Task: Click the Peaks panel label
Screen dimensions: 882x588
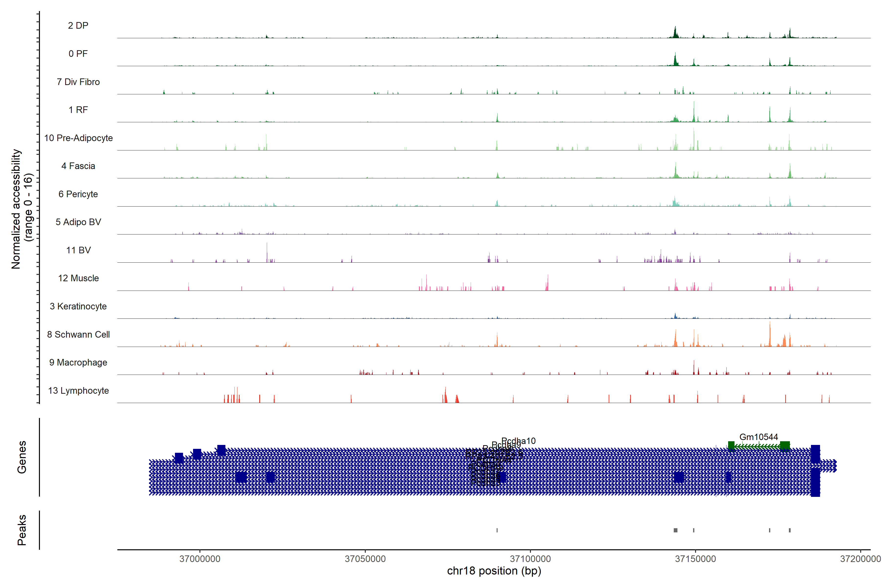Action: point(22,530)
